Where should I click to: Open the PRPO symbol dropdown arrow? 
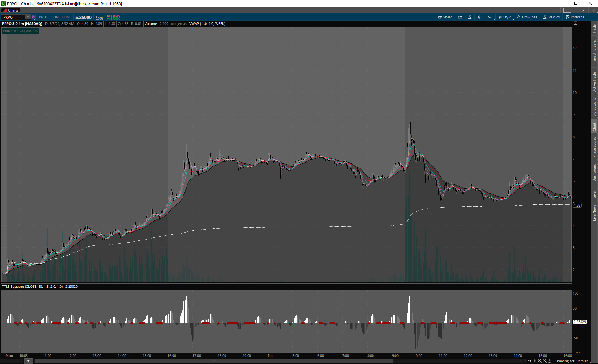click(x=28, y=17)
